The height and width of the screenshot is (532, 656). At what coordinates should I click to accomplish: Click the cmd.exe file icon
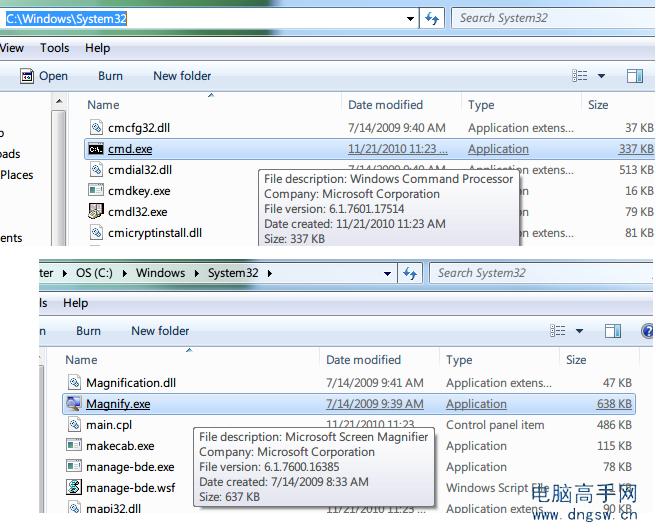[96, 149]
